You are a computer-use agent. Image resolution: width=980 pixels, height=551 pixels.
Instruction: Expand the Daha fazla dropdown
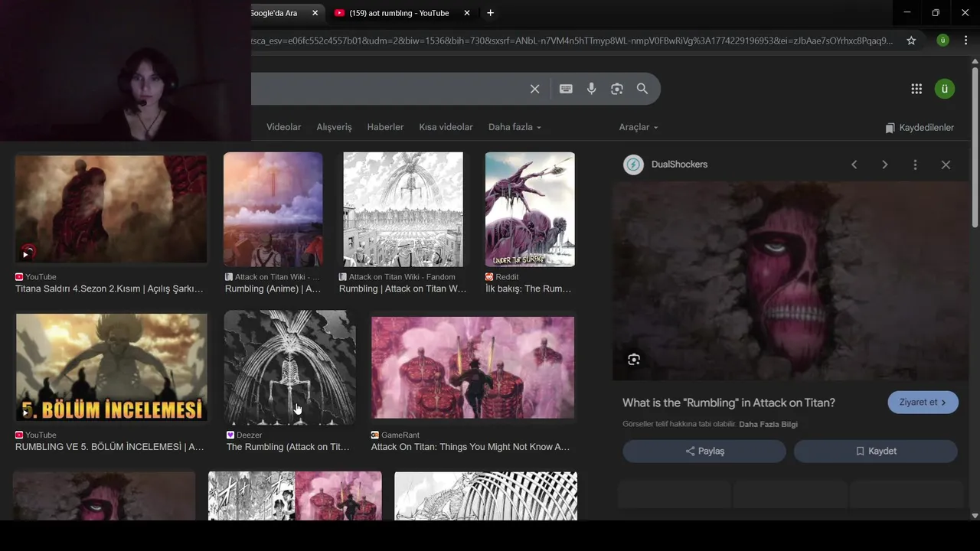pos(514,127)
